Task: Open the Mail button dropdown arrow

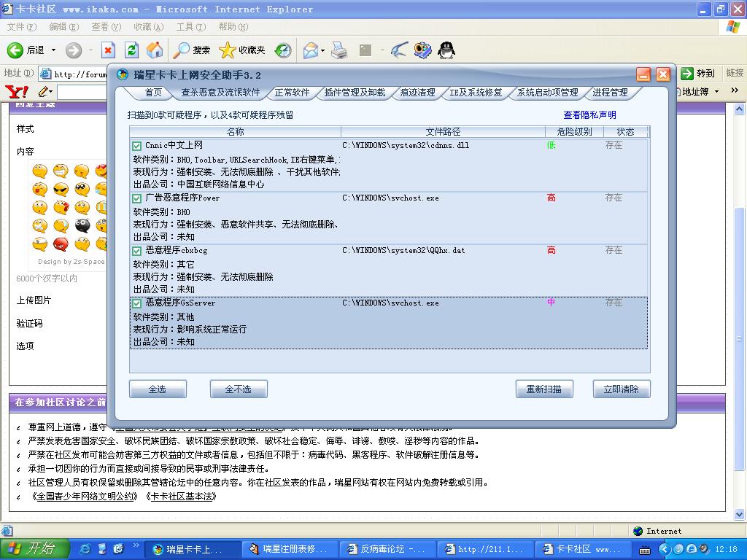Action: [323, 50]
